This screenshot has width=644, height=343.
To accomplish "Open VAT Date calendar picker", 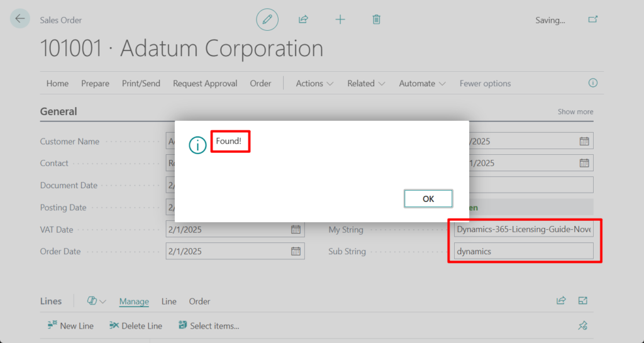I will 296,230.
